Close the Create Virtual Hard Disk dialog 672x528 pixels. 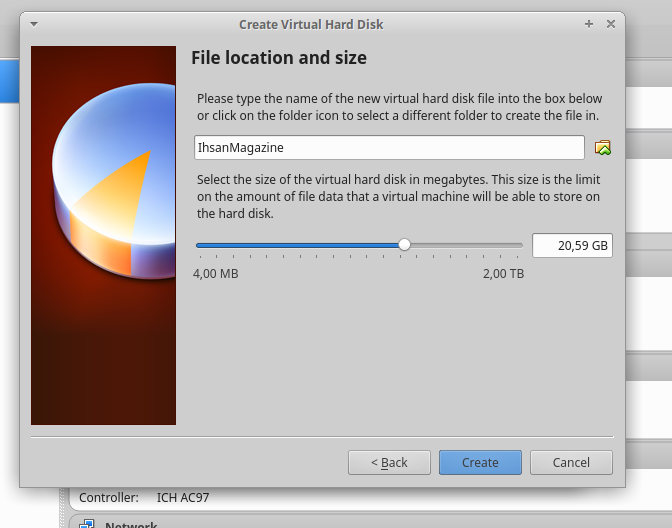611,24
